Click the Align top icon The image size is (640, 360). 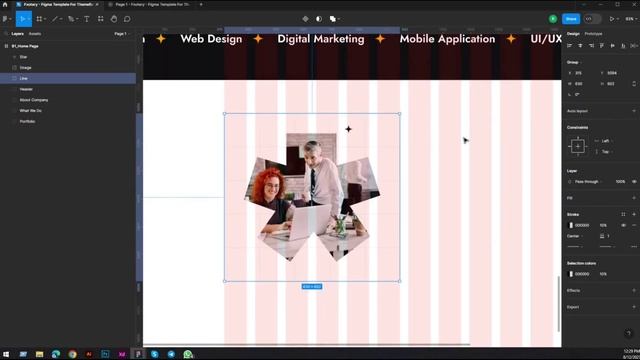pyautogui.click(x=602, y=46)
